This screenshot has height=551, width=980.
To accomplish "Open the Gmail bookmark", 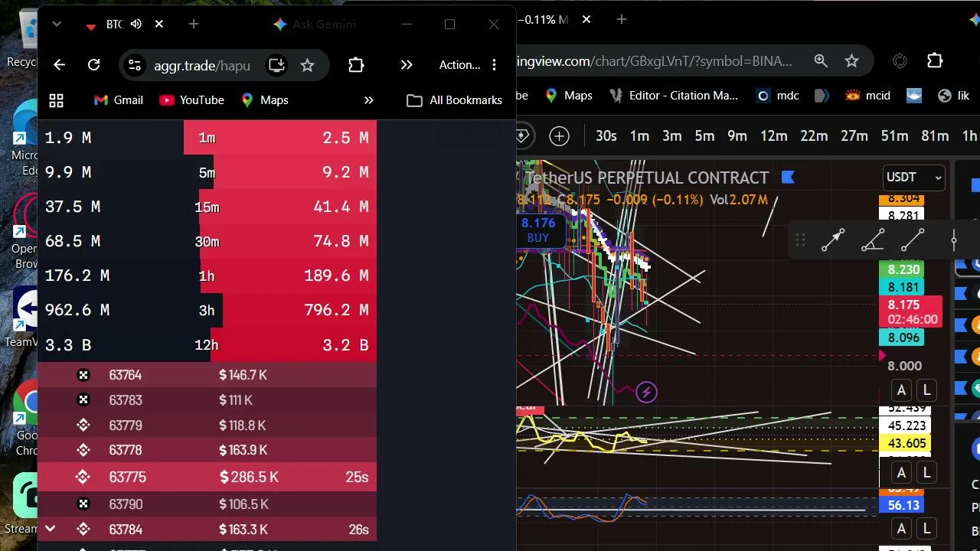I will (x=119, y=100).
